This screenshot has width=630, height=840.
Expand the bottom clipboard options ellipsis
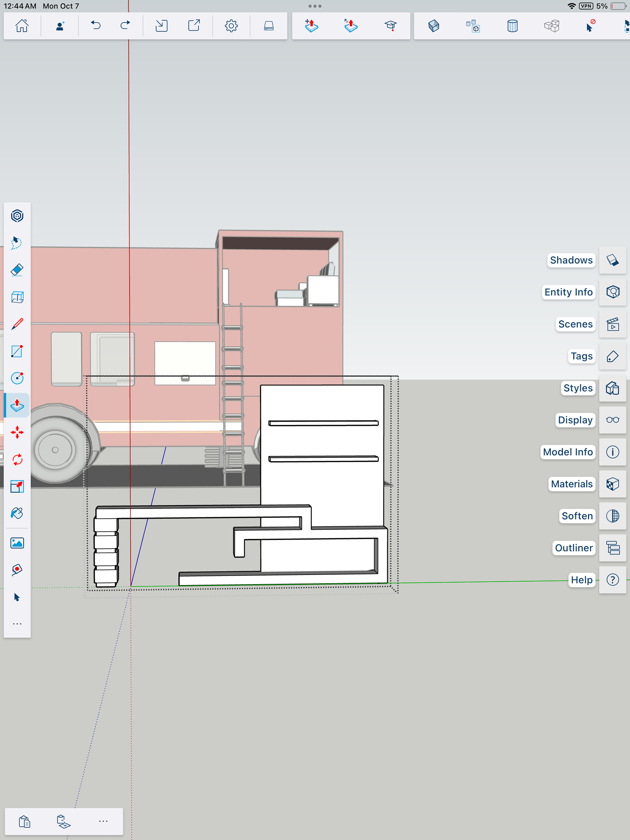coord(103,821)
